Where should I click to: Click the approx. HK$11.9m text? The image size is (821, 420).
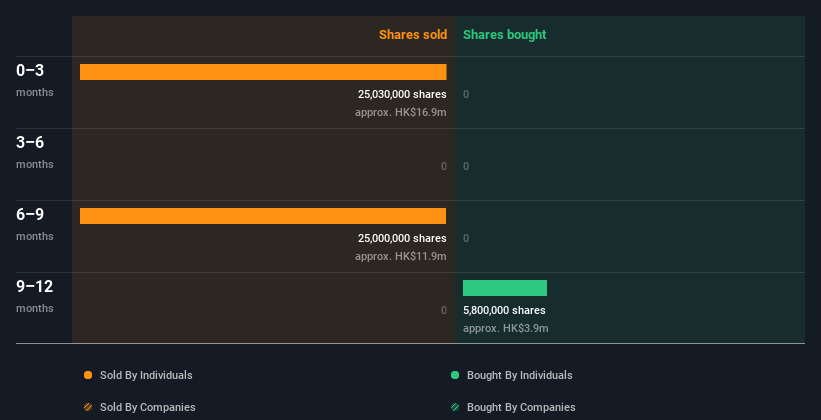(x=401, y=256)
